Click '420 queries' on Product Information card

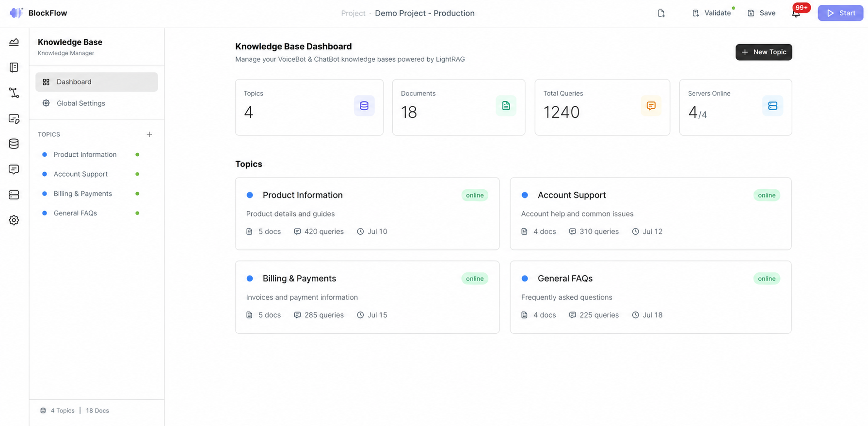pos(324,231)
